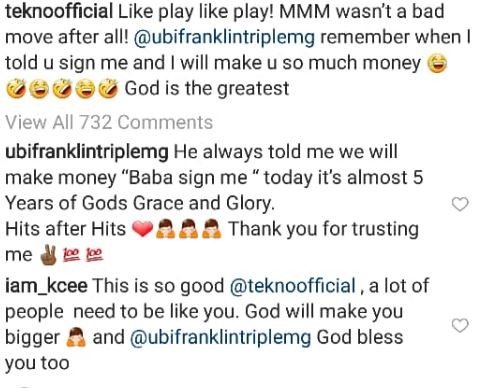Like the ubifranklintriplemg comment with heart icon
Image resolution: width=480 pixels, height=388 pixels.
pos(460,204)
